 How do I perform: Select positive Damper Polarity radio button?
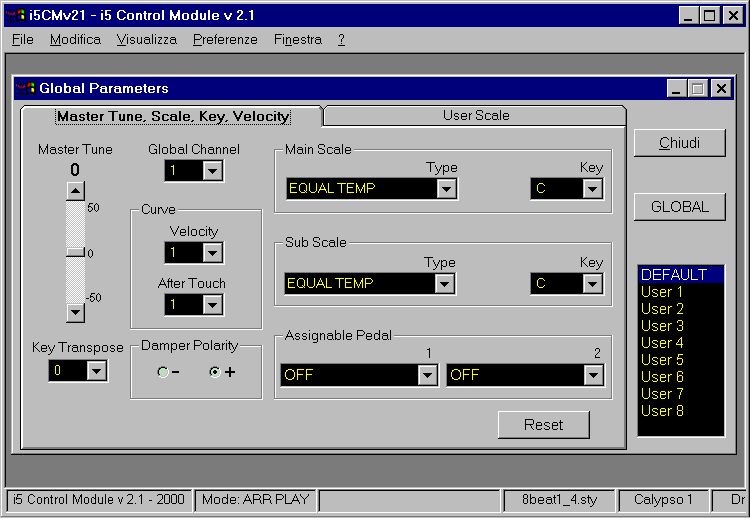(214, 372)
